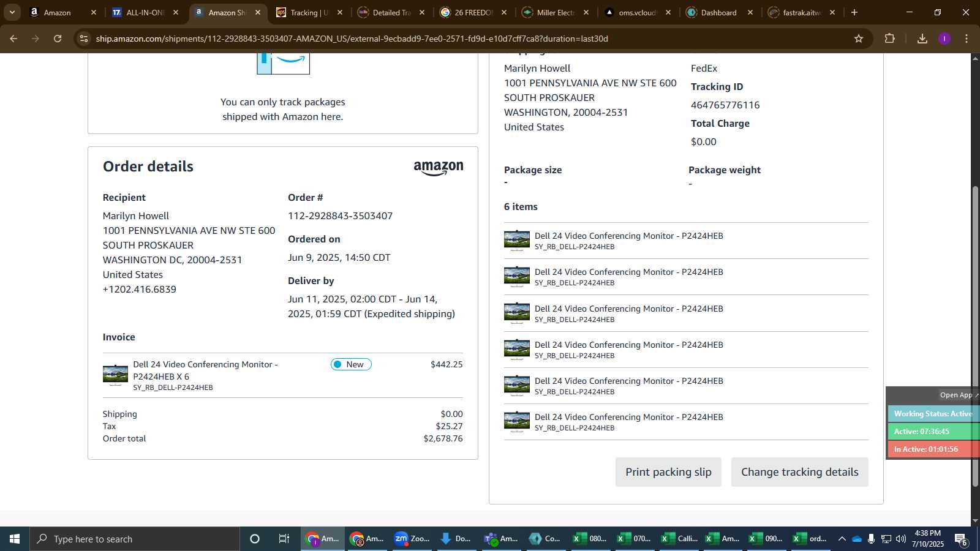The image size is (980, 551).
Task: Reload the current page
Action: click(x=58, y=39)
